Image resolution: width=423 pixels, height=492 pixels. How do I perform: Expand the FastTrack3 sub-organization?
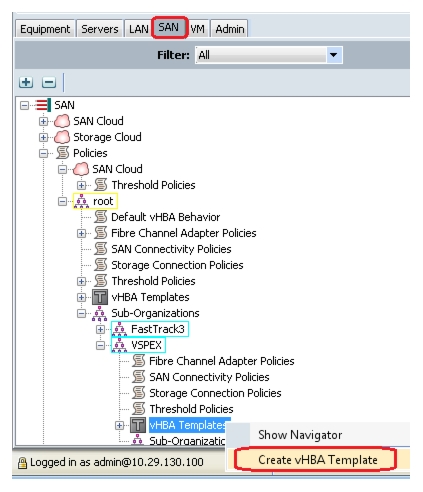100,329
